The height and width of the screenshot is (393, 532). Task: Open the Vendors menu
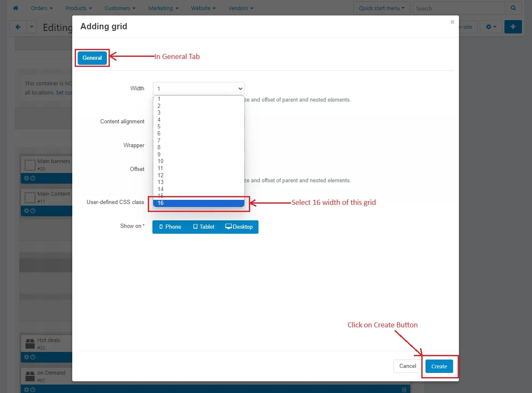pyautogui.click(x=241, y=8)
